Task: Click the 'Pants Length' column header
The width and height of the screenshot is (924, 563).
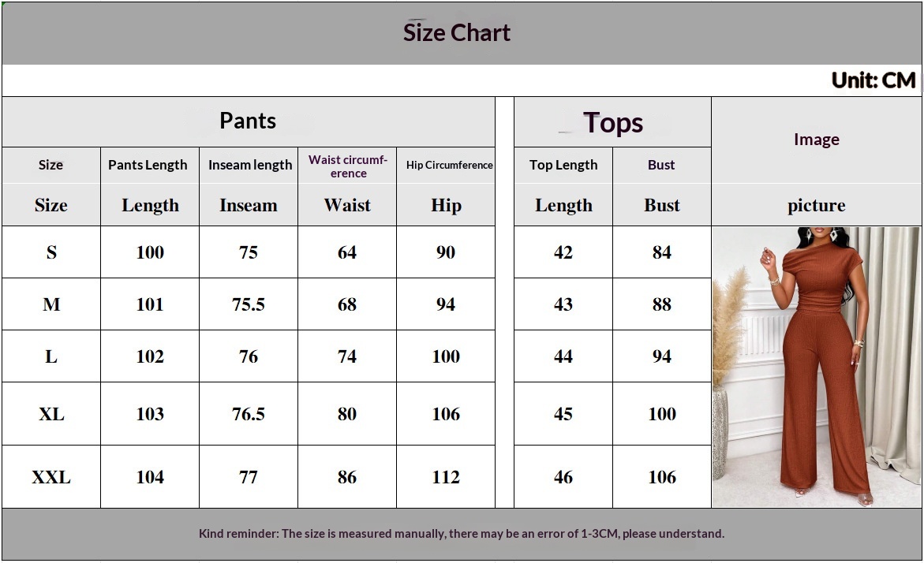Action: (x=148, y=165)
